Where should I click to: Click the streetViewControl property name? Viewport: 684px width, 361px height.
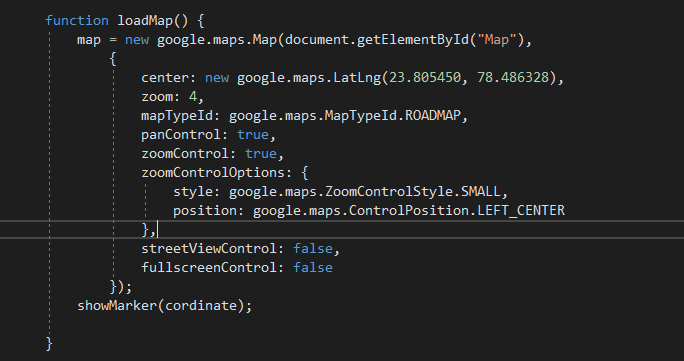pos(209,249)
